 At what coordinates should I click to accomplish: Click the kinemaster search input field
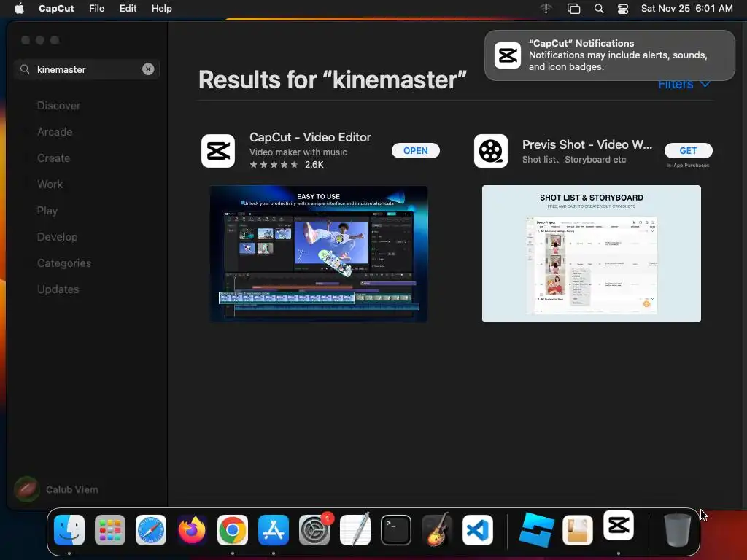(x=86, y=69)
